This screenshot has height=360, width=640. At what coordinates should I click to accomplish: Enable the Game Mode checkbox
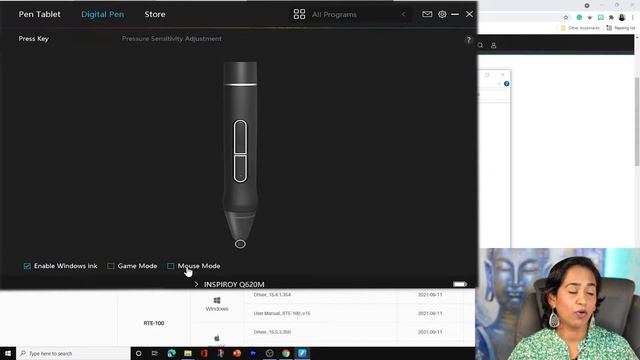pyautogui.click(x=111, y=266)
